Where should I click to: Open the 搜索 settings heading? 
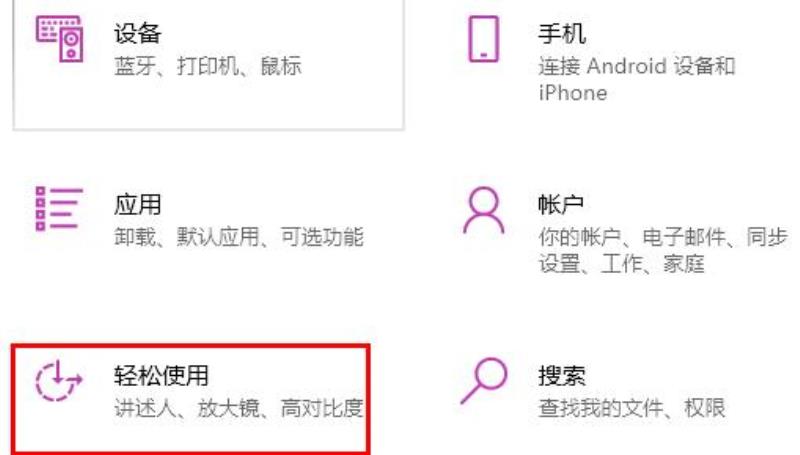561,375
